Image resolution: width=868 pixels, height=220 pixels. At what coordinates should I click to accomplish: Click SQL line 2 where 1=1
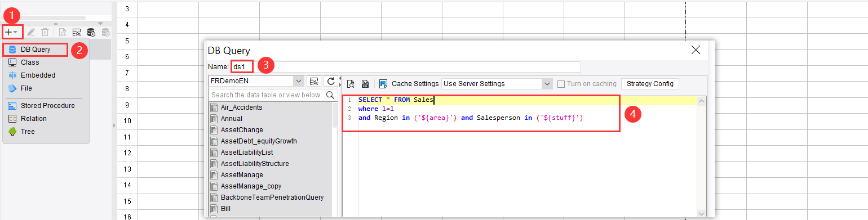click(x=376, y=109)
